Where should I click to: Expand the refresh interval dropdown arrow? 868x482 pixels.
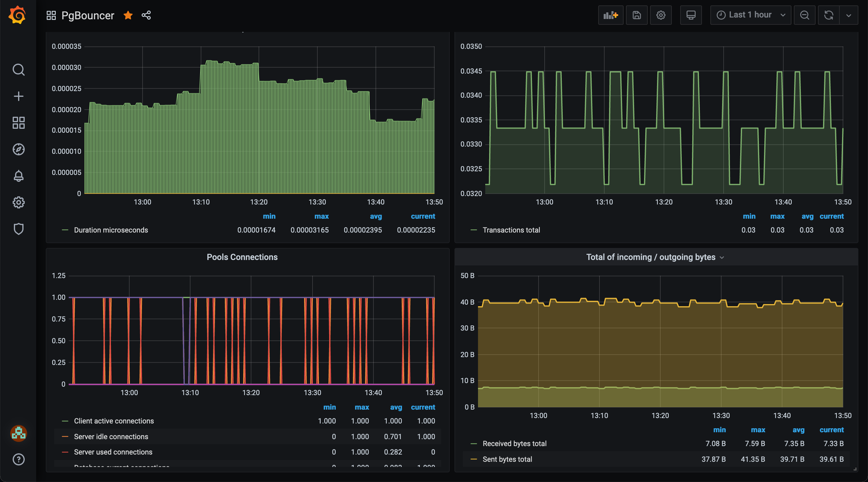[848, 15]
